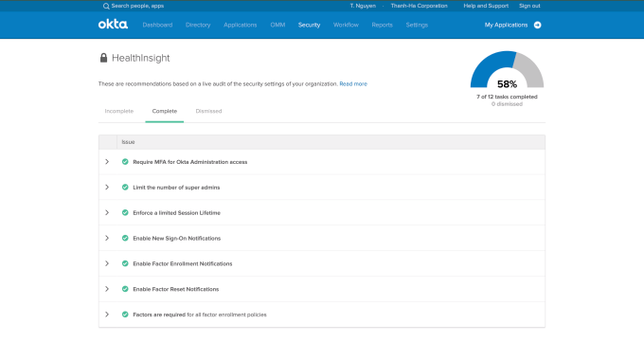The image size is (644, 342).
Task: Click green check beside Factor Reset Notifications
Action: click(125, 289)
